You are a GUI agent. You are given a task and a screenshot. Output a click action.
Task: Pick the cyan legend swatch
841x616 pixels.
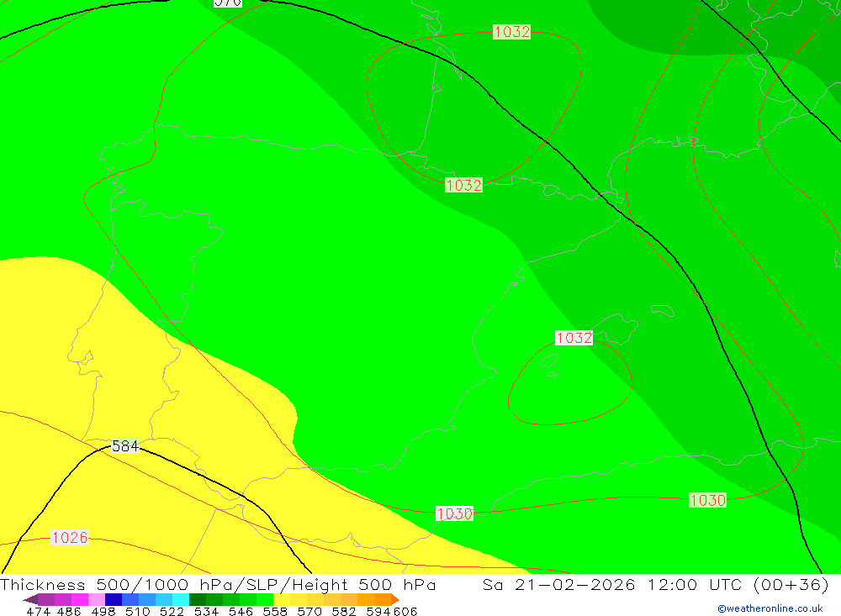[181, 599]
